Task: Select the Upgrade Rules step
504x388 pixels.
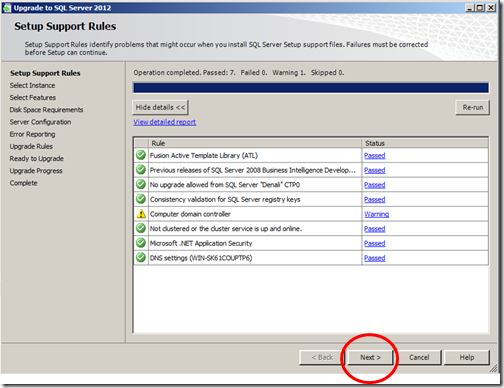Action: [x=31, y=147]
